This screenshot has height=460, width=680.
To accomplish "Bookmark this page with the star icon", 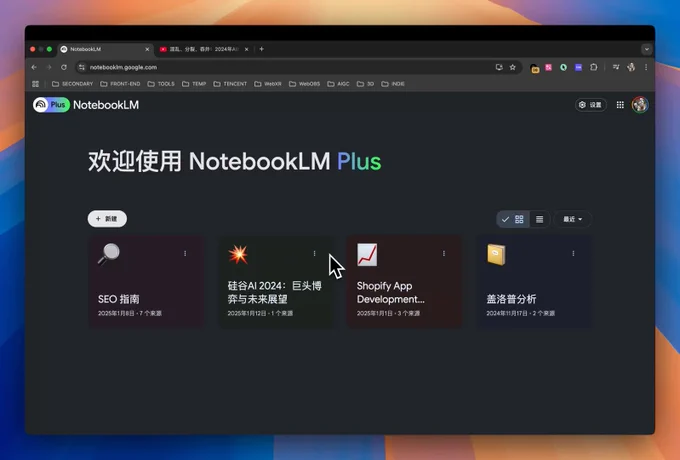I will pos(513,67).
